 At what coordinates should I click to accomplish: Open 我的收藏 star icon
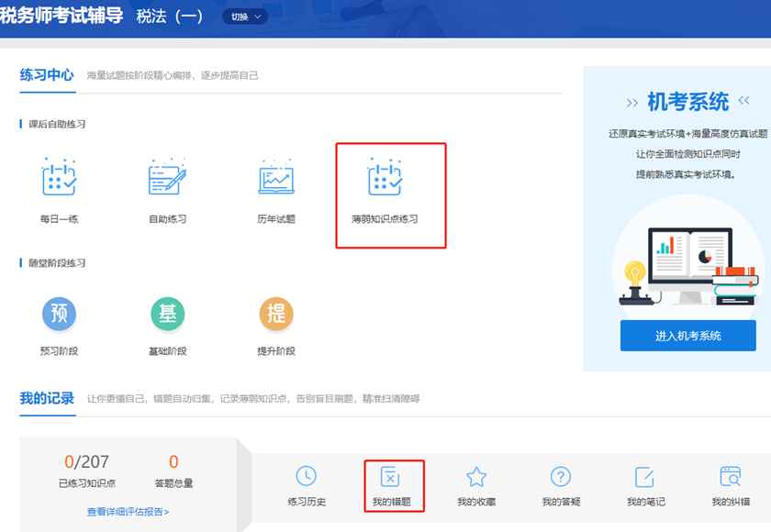point(476,476)
